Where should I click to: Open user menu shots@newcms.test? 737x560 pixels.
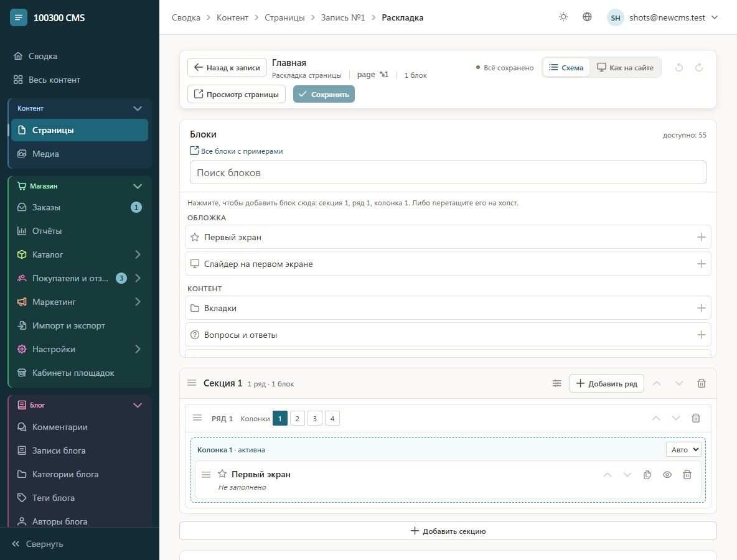pyautogui.click(x=662, y=17)
